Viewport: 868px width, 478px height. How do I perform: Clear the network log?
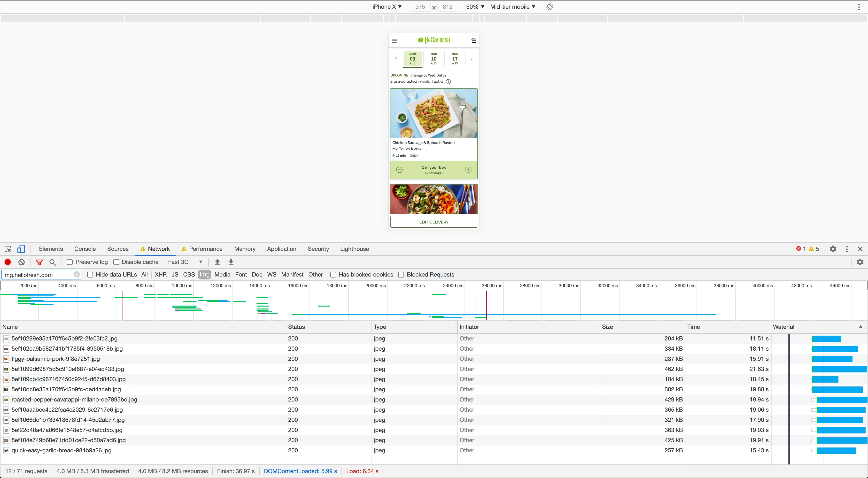[x=22, y=262]
